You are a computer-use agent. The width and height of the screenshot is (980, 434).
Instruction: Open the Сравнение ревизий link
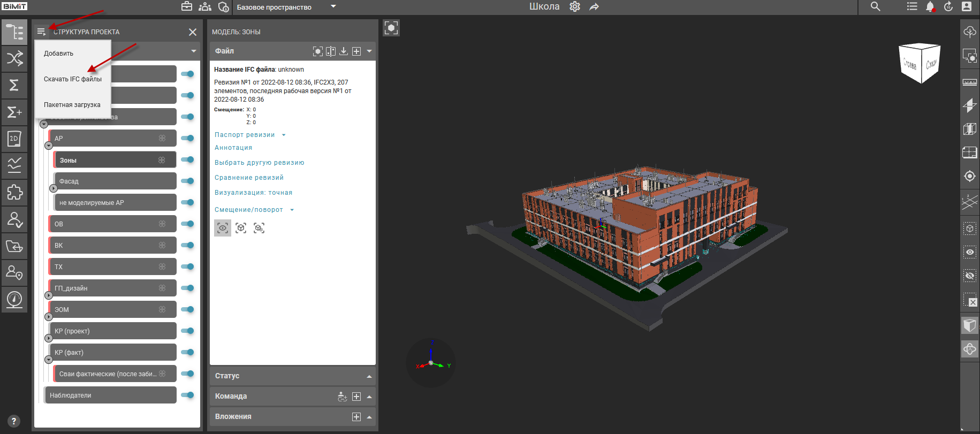(x=249, y=178)
